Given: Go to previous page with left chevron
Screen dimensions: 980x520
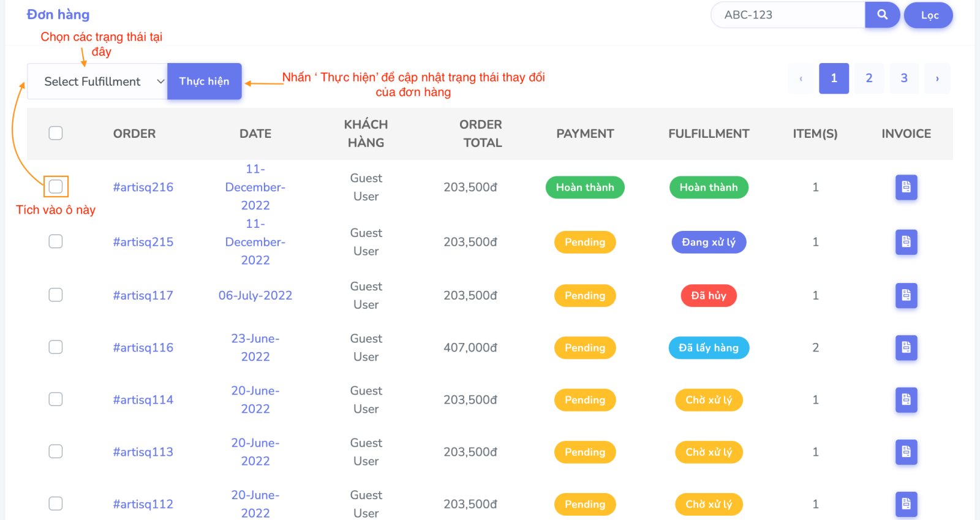Looking at the screenshot, I should [x=801, y=78].
